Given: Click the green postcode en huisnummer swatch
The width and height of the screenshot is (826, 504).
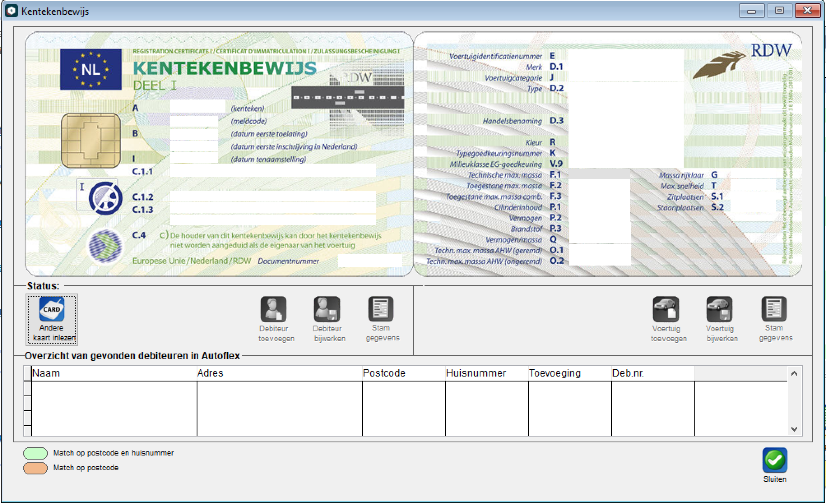Looking at the screenshot, I should [35, 453].
